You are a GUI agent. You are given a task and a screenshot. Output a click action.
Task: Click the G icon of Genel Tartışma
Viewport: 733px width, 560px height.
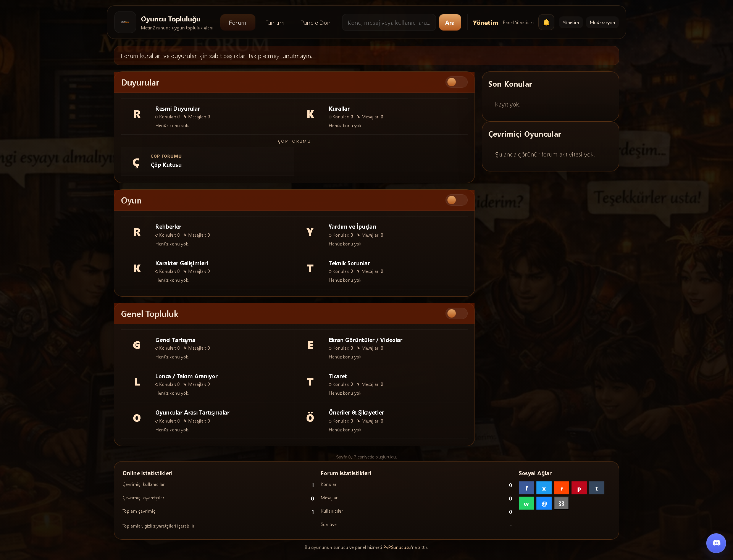pyautogui.click(x=137, y=345)
